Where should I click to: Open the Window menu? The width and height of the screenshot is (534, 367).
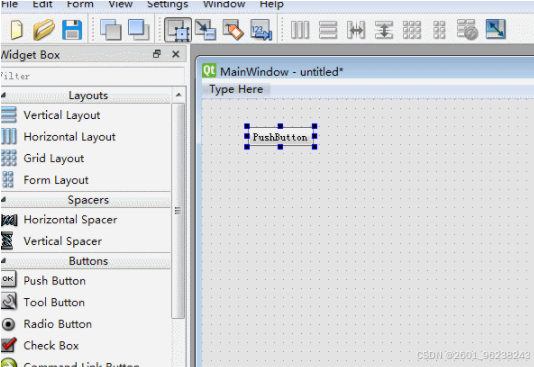pyautogui.click(x=224, y=4)
